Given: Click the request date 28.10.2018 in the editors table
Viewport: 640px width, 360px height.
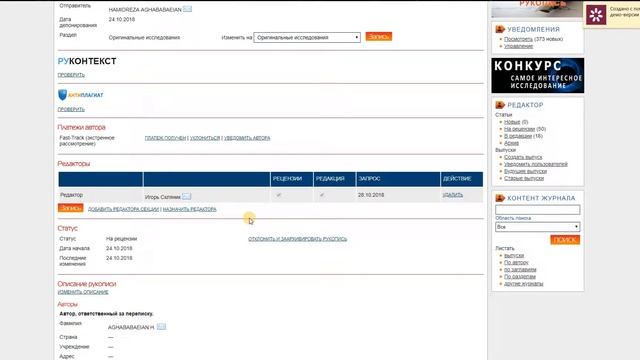Looking at the screenshot, I should pos(371,195).
